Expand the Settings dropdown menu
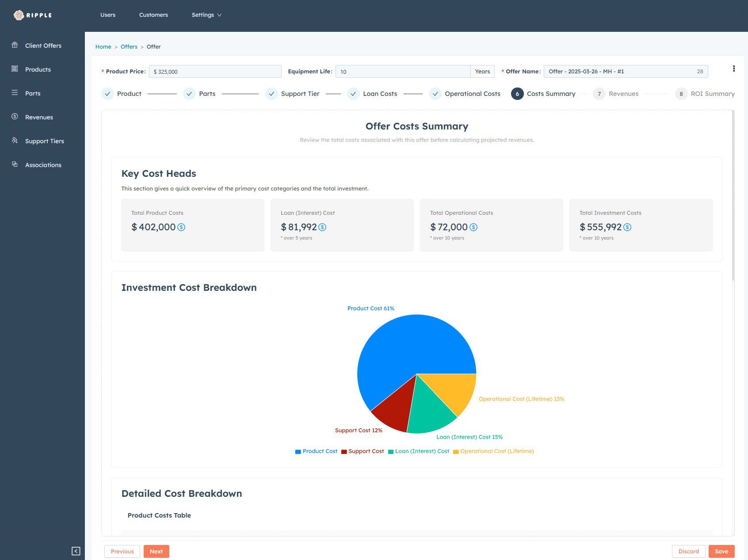This screenshot has height=560, width=748. [206, 15]
